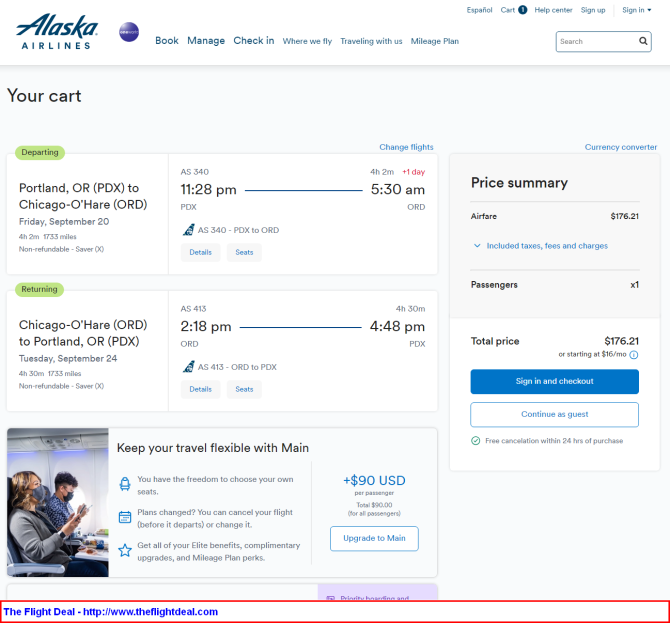Click the AS 340 airline tail icon

pyautogui.click(x=188, y=230)
